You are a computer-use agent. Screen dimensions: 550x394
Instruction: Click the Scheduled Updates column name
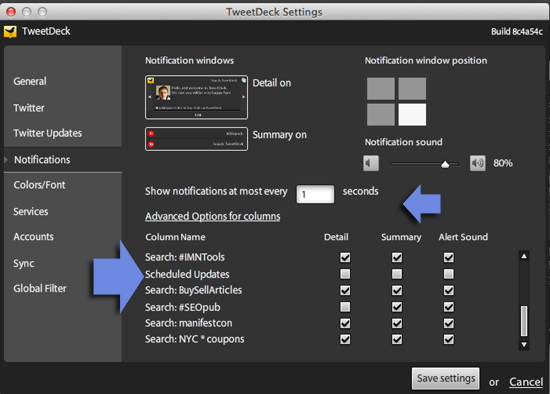(x=187, y=274)
